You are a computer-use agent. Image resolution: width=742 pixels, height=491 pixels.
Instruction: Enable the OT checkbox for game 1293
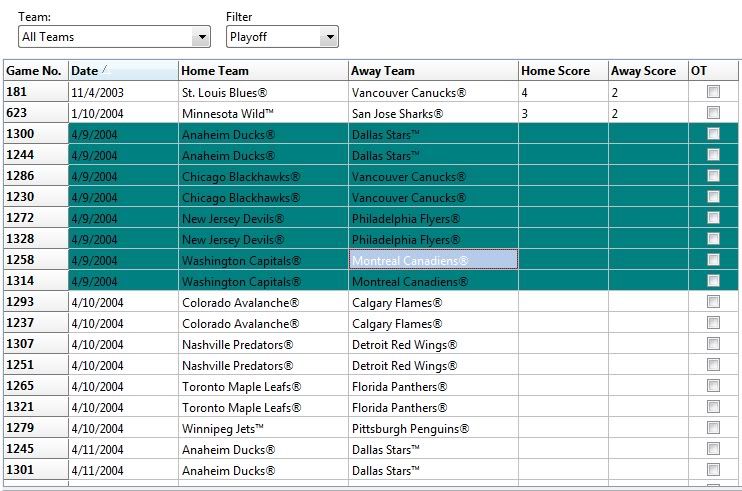(714, 302)
